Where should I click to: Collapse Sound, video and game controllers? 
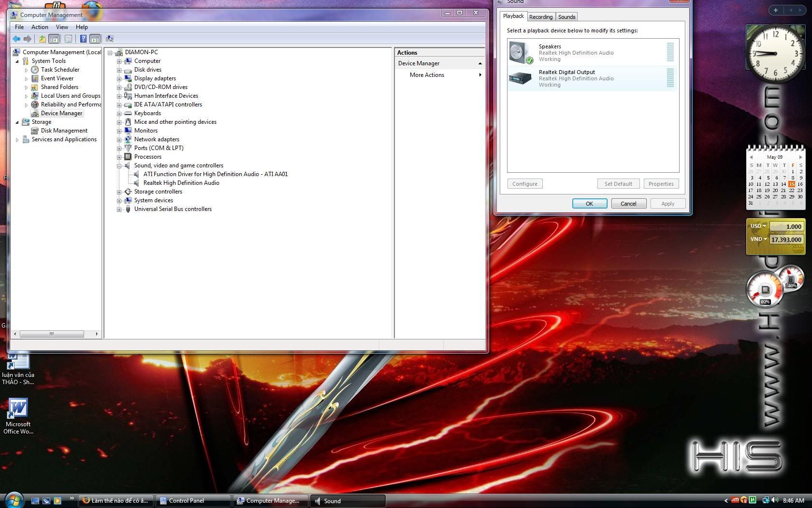tap(119, 166)
